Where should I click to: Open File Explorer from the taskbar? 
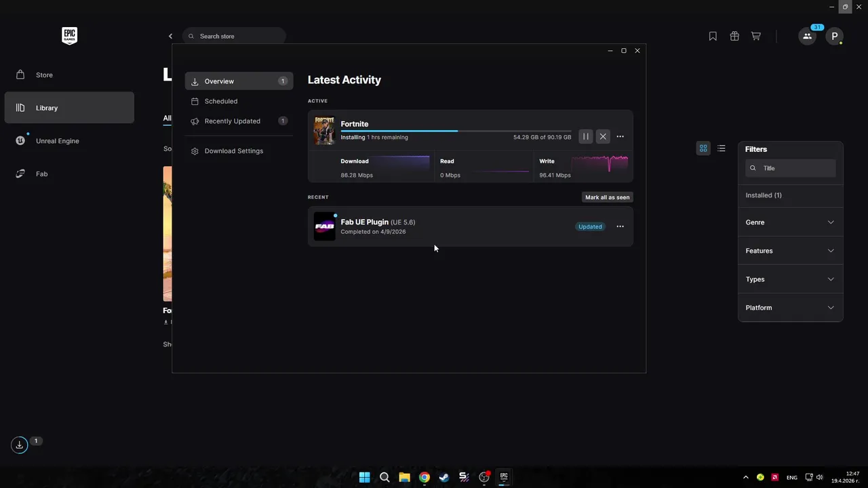click(404, 477)
